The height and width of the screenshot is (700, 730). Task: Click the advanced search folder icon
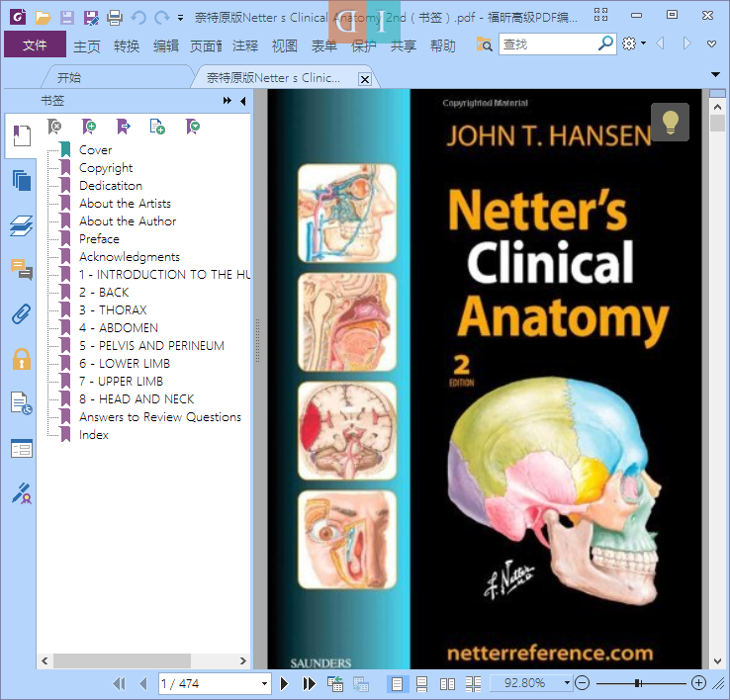(x=484, y=44)
